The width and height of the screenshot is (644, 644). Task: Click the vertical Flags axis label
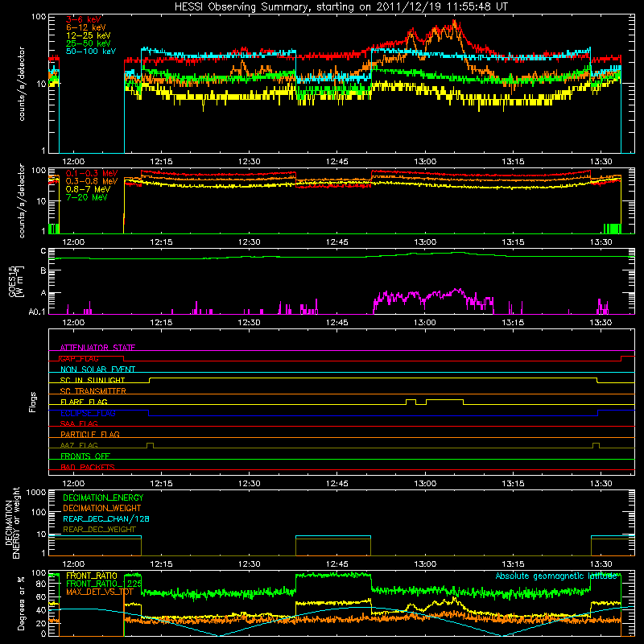(33, 402)
